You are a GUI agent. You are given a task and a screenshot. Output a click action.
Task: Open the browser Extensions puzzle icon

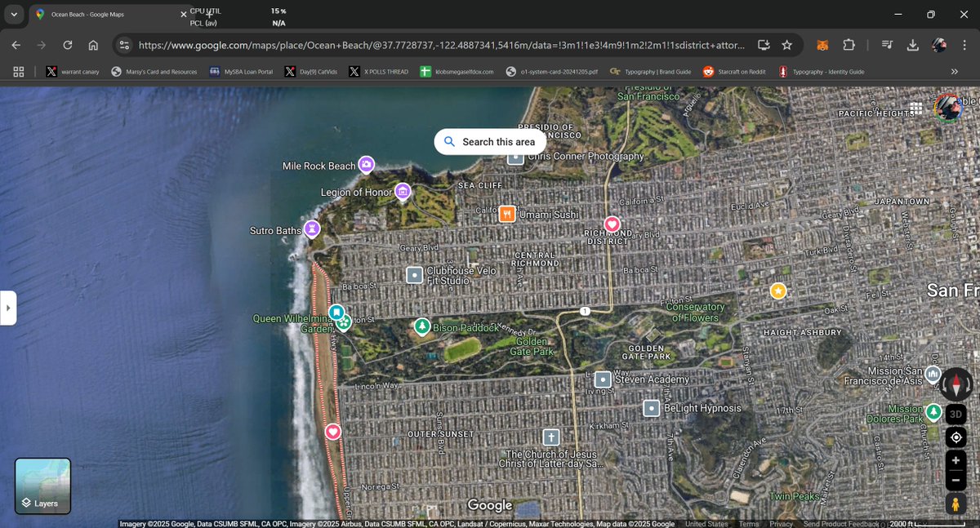[x=849, y=45]
